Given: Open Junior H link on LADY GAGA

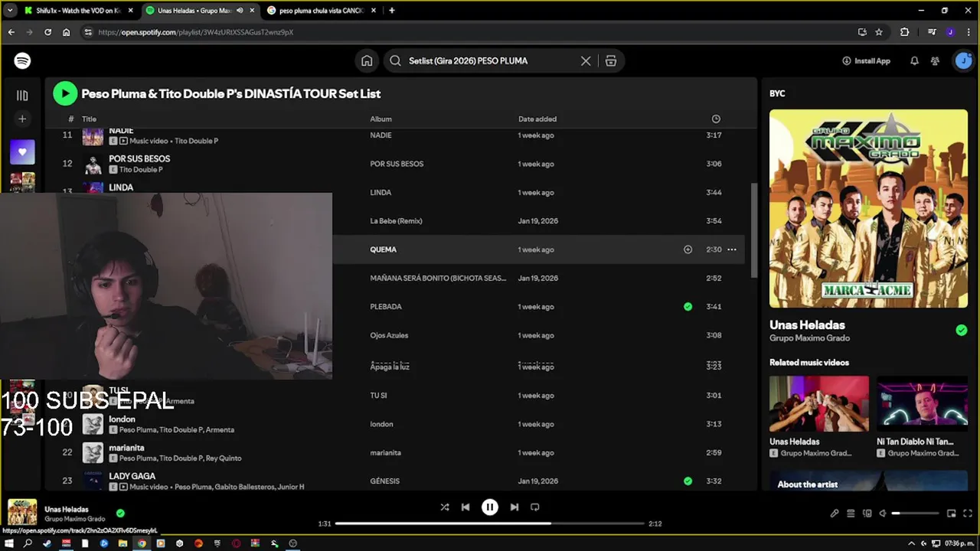Looking at the screenshot, I should [290, 487].
